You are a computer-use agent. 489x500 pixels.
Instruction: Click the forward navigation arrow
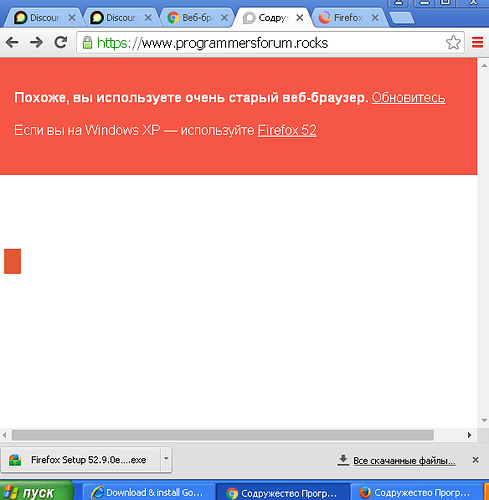[x=36, y=43]
